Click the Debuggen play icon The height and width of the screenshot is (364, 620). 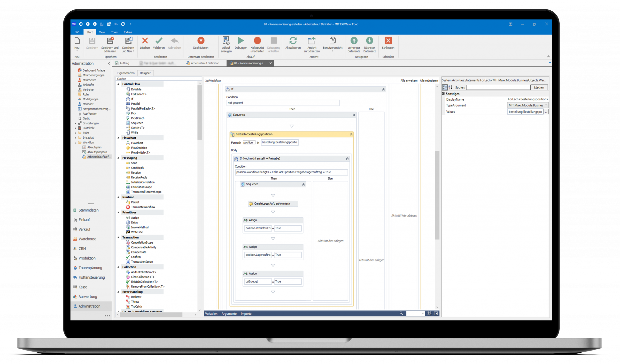(241, 41)
